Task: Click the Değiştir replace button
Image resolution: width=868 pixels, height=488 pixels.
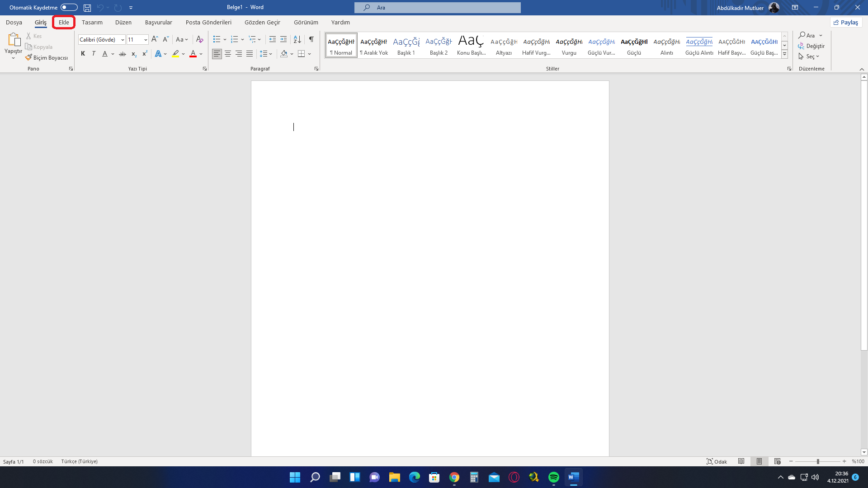Action: coord(811,46)
